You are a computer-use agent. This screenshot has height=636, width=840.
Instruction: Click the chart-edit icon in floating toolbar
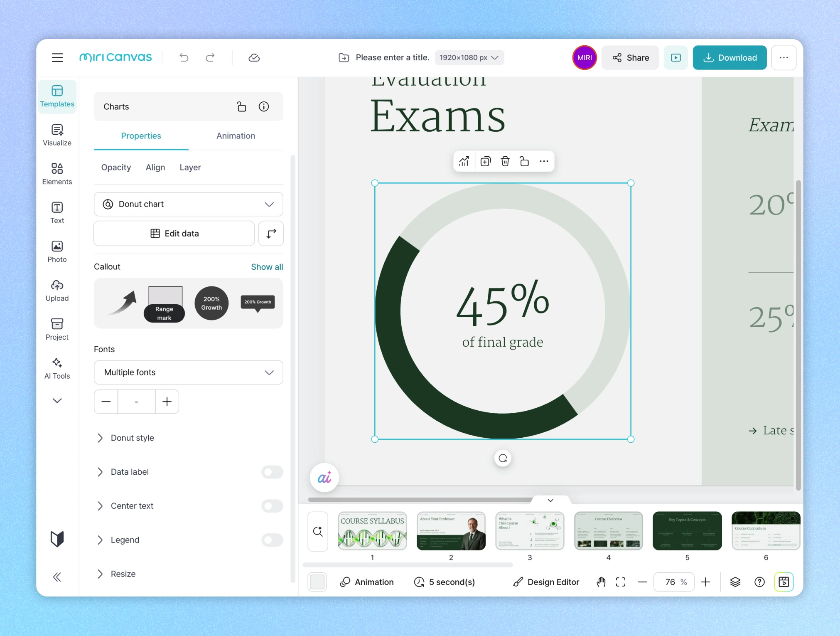point(464,161)
